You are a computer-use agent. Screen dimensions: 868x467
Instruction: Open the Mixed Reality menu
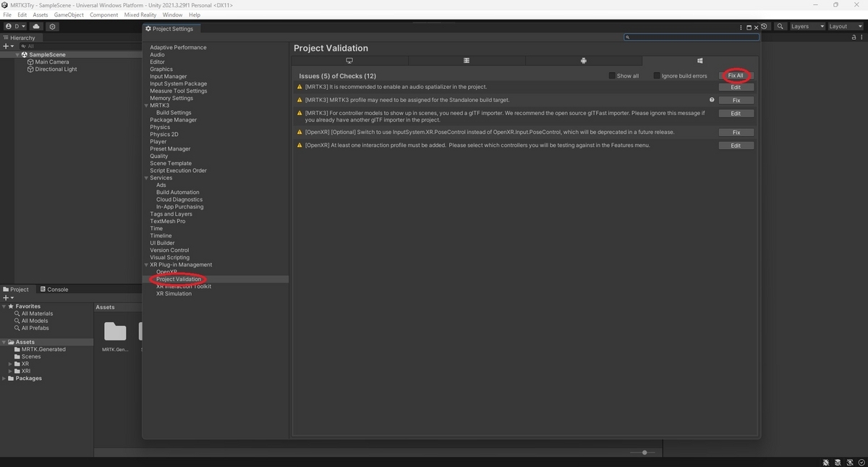140,14
